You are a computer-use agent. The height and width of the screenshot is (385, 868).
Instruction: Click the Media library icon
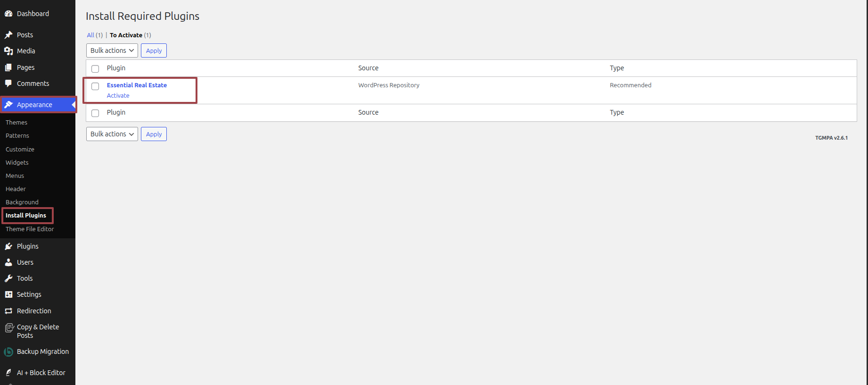8,51
